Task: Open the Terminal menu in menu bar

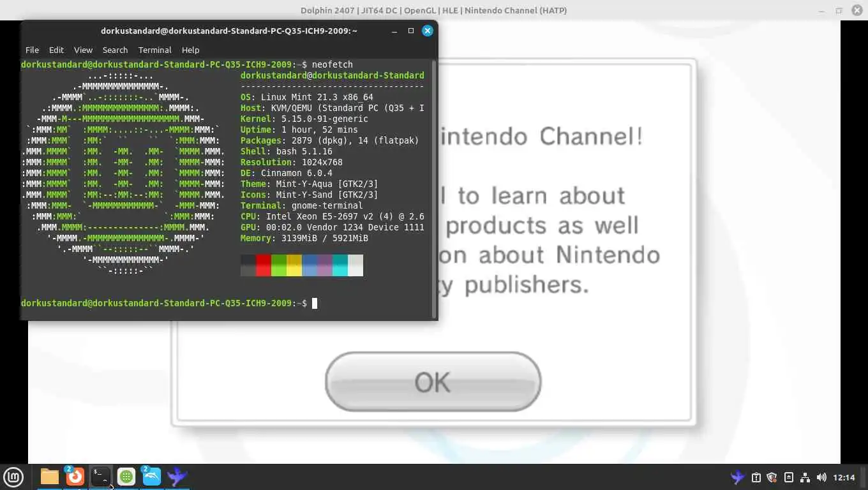Action: [x=155, y=50]
